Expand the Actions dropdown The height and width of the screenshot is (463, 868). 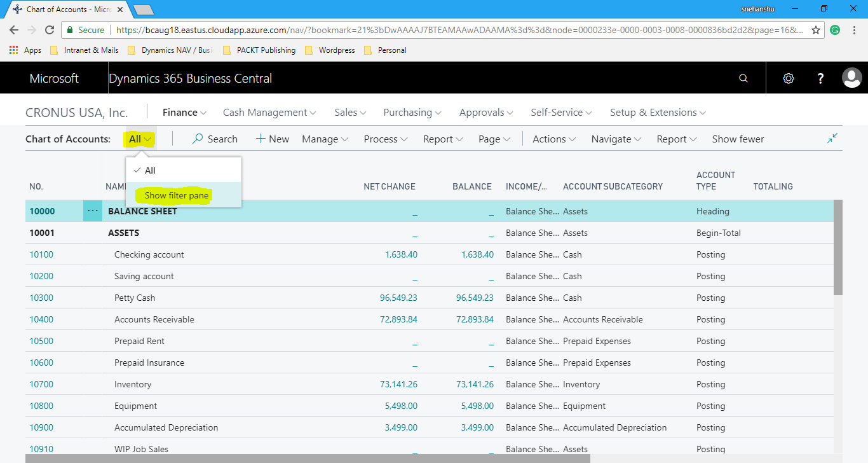(552, 139)
